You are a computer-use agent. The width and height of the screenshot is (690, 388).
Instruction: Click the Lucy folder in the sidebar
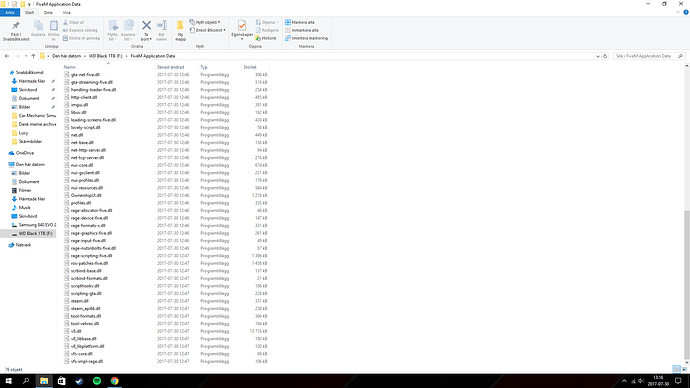tap(23, 133)
